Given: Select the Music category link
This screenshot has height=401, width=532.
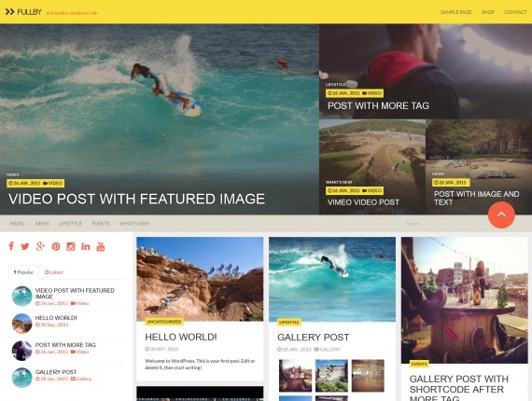Looking at the screenshot, I should [18, 224].
